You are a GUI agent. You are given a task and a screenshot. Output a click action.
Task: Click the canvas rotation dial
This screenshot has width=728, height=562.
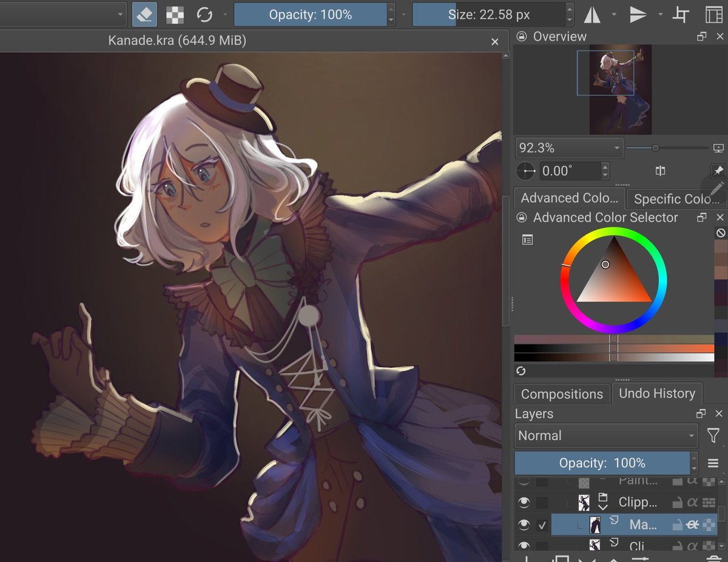coord(526,171)
